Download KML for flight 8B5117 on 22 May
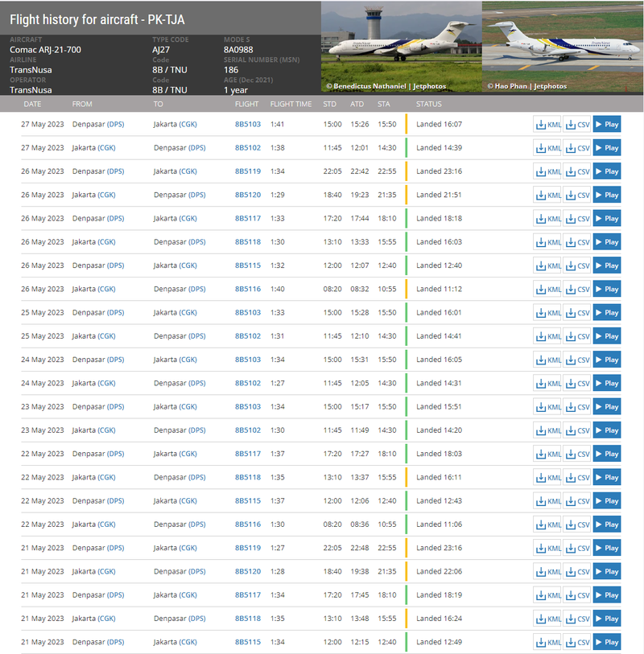The height and width of the screenshot is (654, 644). click(x=547, y=454)
